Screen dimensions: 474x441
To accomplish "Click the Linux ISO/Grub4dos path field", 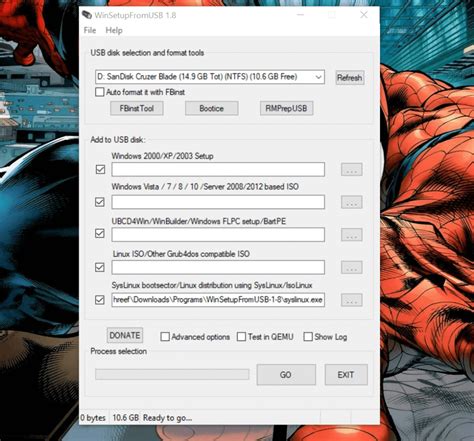I will (x=218, y=267).
